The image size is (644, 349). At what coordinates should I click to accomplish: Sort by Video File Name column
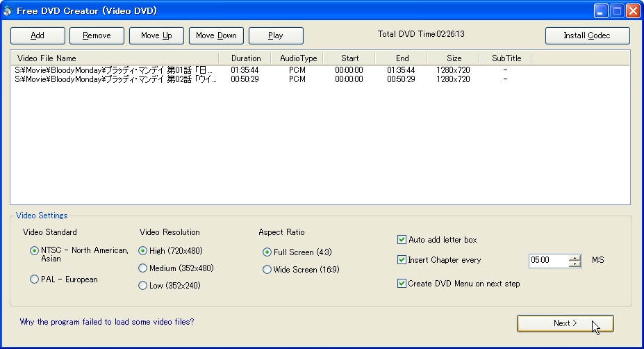pos(115,58)
